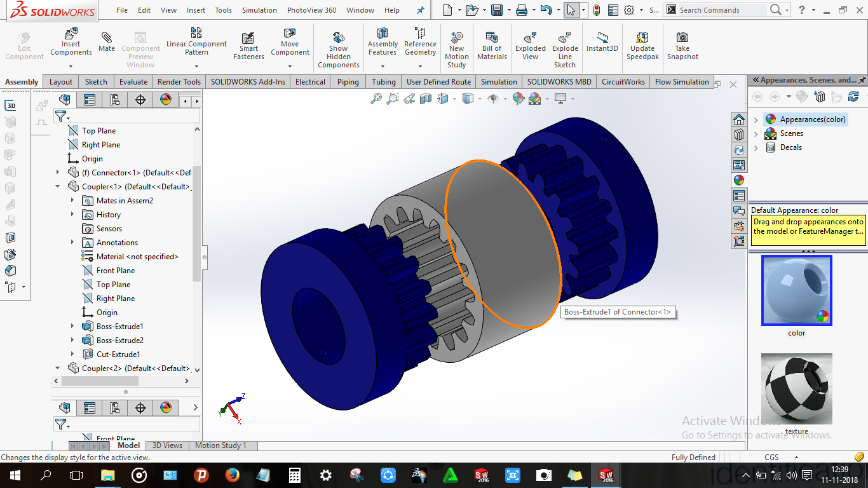Open the Motion Study 1 tab

[220, 445]
